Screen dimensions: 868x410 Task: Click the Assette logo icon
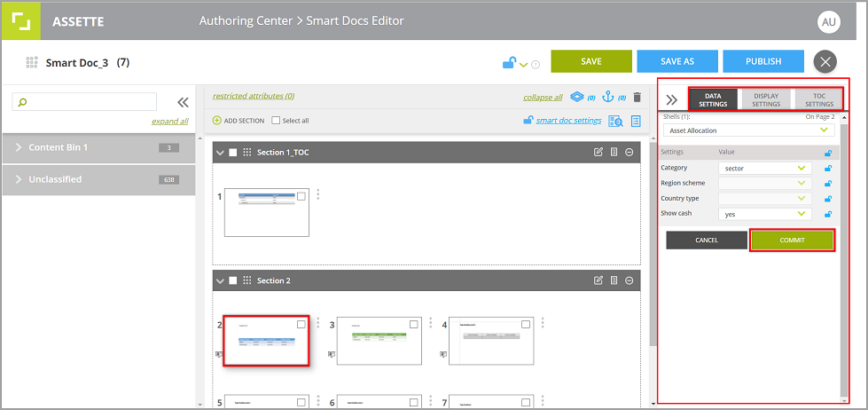pyautogui.click(x=20, y=21)
